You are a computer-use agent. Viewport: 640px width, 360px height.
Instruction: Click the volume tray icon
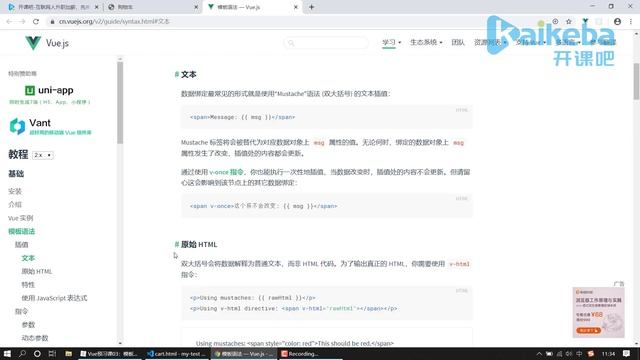click(569, 354)
